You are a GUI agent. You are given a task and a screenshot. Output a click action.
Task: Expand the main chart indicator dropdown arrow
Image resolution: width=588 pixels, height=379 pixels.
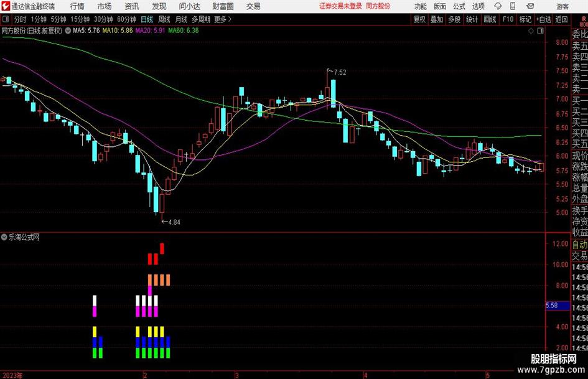(x=68, y=30)
